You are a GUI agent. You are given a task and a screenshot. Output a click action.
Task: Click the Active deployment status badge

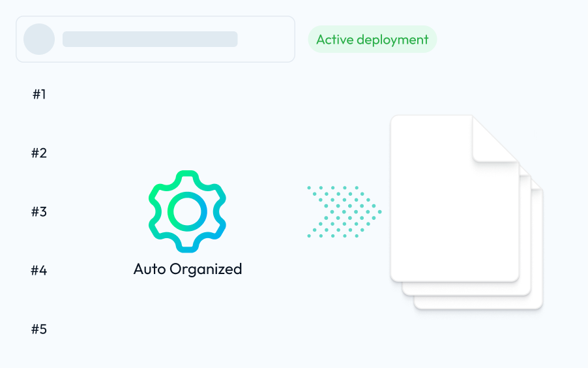[x=372, y=40]
